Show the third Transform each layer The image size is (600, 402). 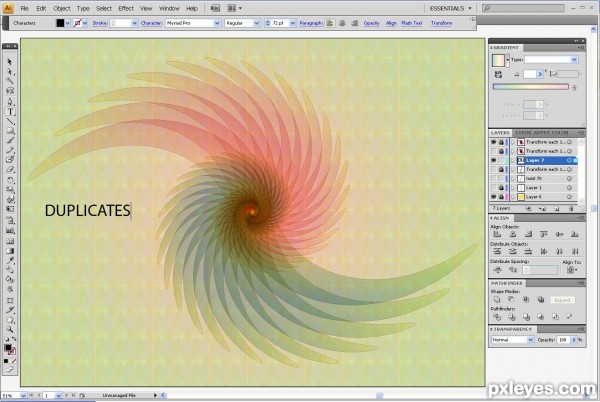494,169
